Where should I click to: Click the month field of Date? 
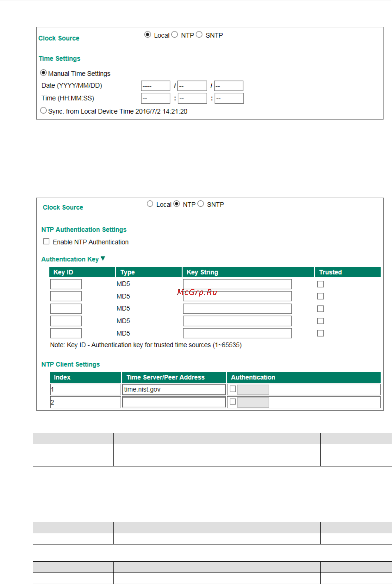192,86
